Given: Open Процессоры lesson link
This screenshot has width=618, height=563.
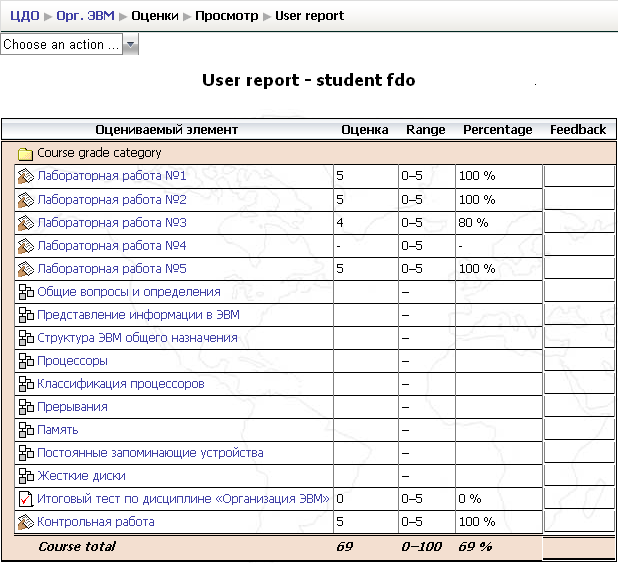Looking at the screenshot, I should (x=72, y=361).
